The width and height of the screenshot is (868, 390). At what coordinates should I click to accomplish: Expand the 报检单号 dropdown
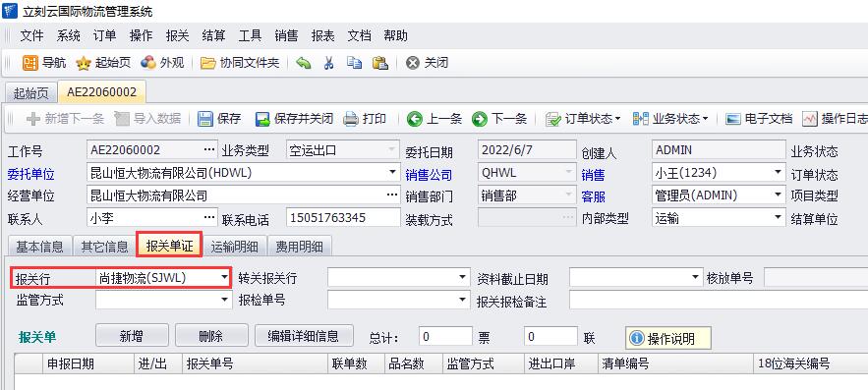point(463,300)
